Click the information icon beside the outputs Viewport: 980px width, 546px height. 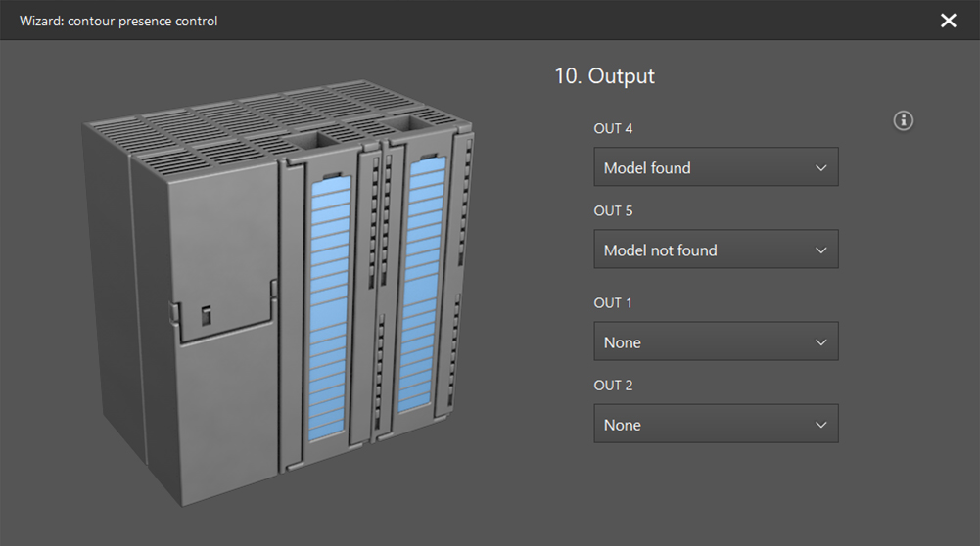click(x=904, y=120)
